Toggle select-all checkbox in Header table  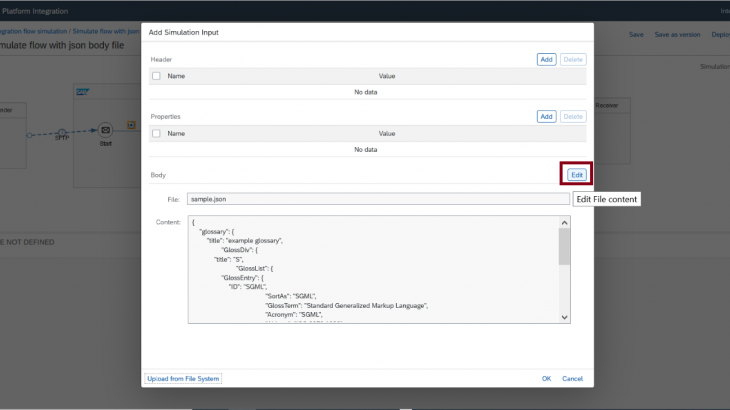[156, 76]
